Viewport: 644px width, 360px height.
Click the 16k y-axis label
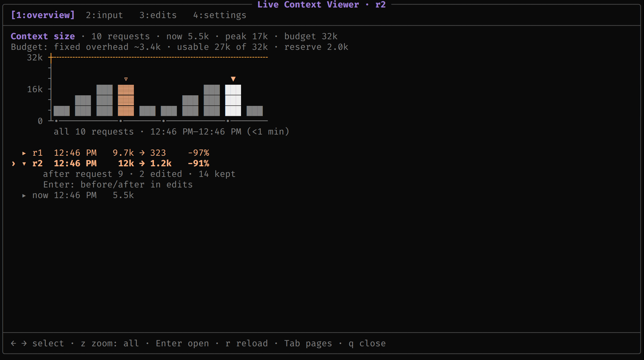35,89
